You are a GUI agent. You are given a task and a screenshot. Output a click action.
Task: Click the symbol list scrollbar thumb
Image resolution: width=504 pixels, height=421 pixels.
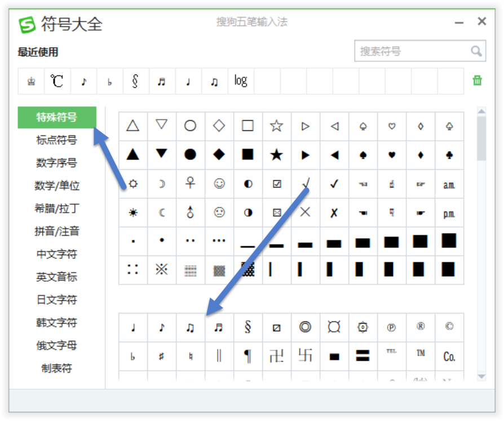(481, 139)
